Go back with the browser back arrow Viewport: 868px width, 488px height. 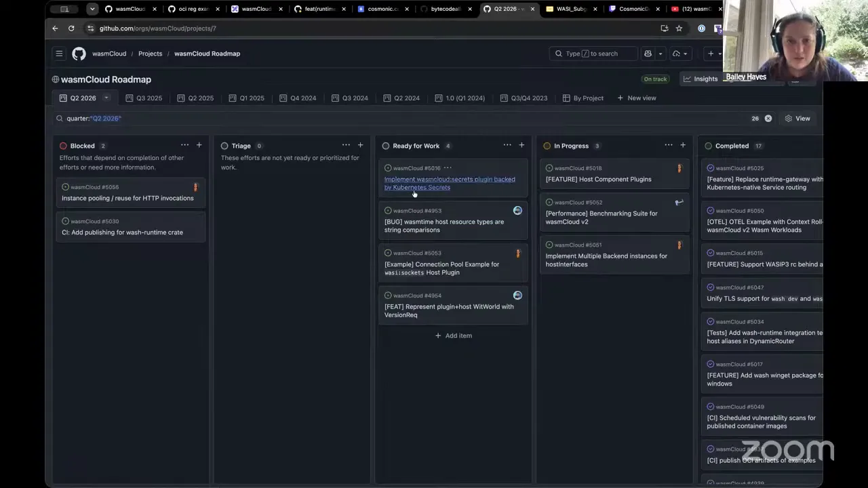coord(55,28)
